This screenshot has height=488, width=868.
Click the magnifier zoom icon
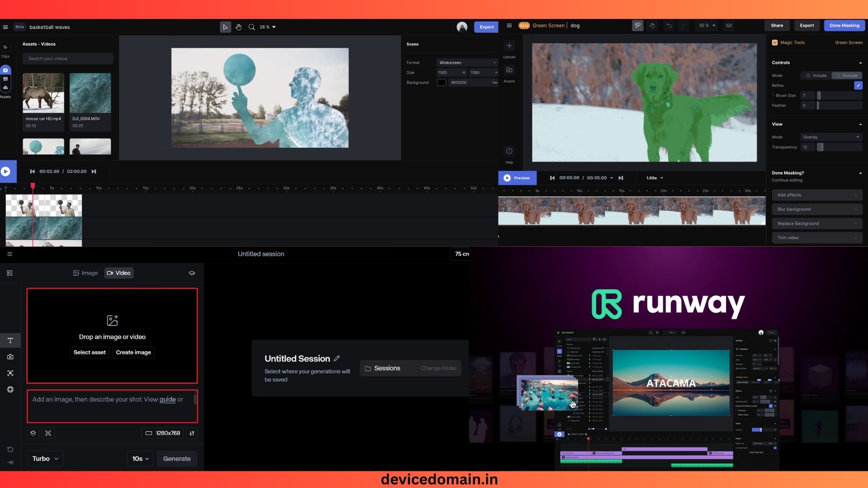pyautogui.click(x=252, y=27)
